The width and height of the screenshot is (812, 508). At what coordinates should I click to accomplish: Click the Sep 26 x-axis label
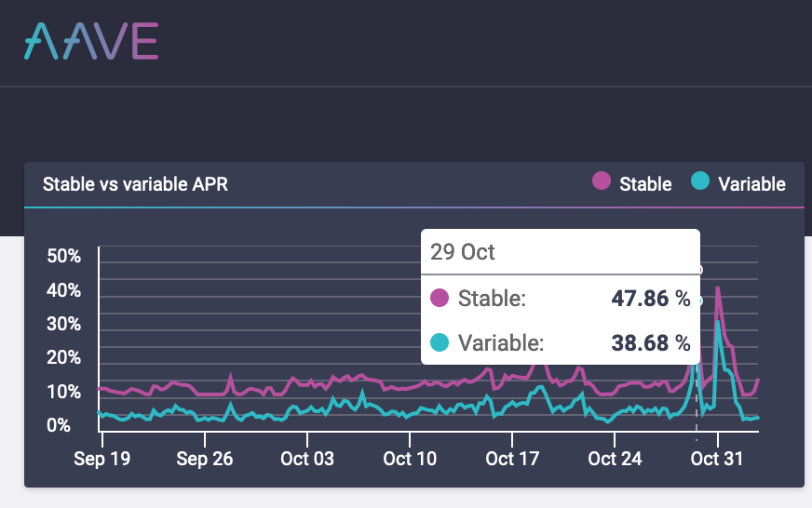(204, 459)
